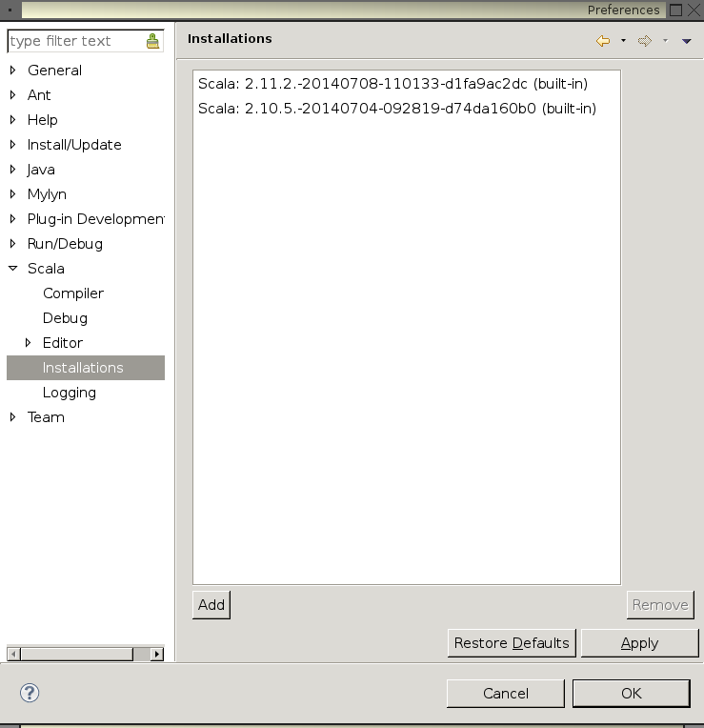Expand the General tree node
704x728 pixels.
tap(13, 71)
